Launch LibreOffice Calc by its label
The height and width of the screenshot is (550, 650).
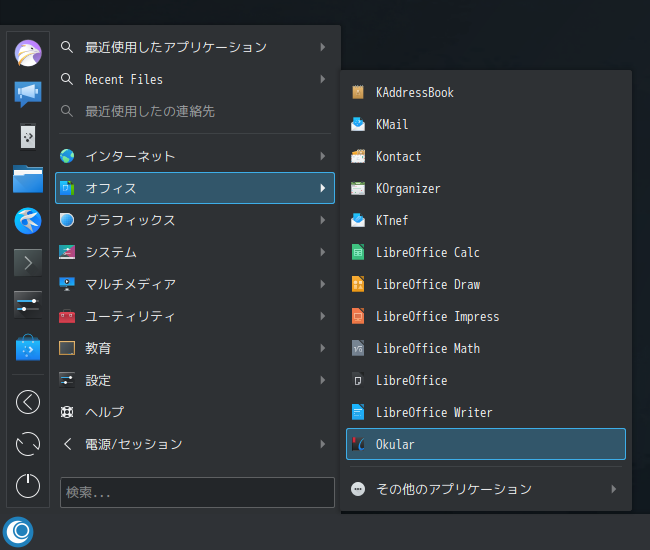coord(427,252)
